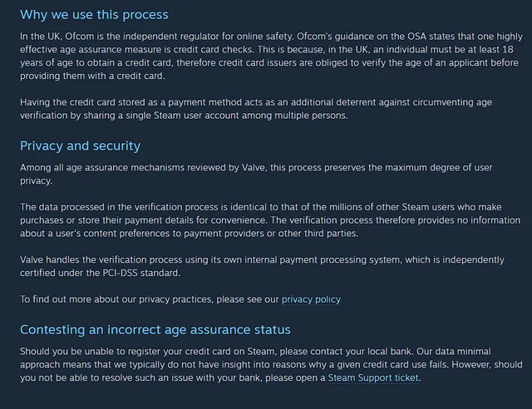Click paragraph beginning 'Should you be unable to register'

click(271, 365)
